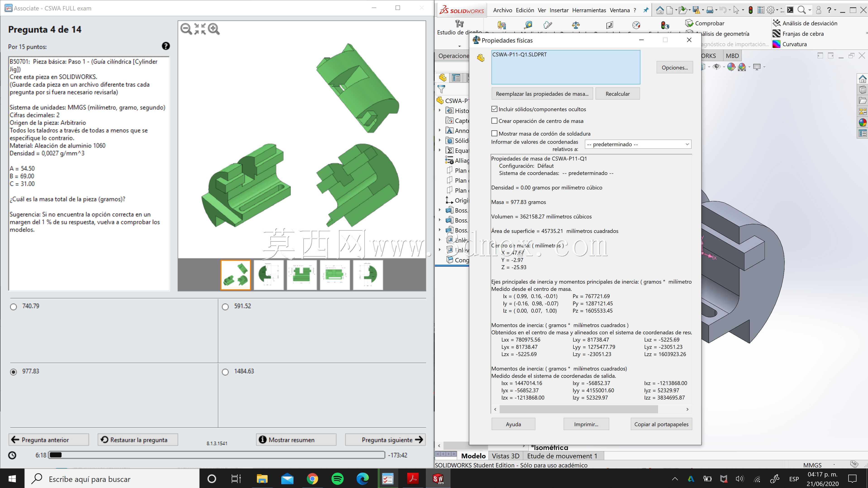Toggle Franjas de cebra display

pyautogui.click(x=798, y=34)
